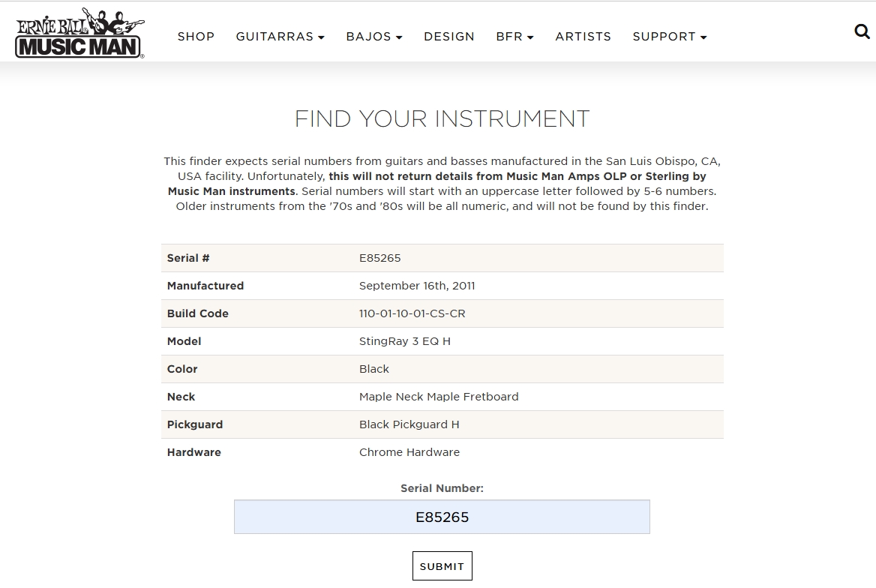Screen dimensions: 876x588
Task: Expand the BAJOS dropdown menu
Action: tap(374, 36)
